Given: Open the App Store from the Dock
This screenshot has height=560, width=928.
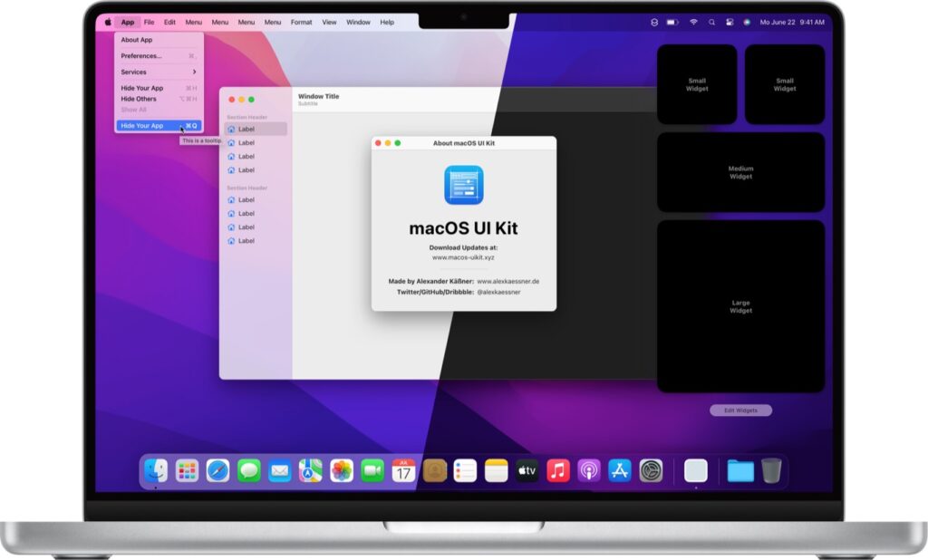Looking at the screenshot, I should [620, 470].
